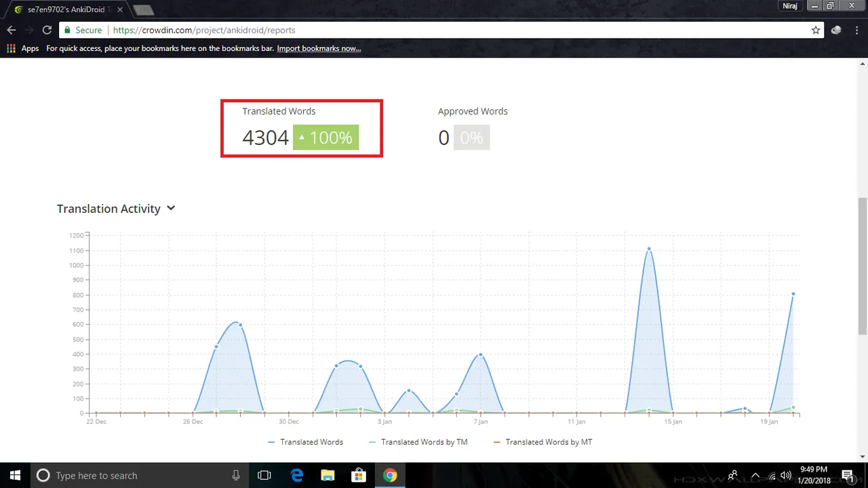Image resolution: width=868 pixels, height=488 pixels.
Task: Focus the address bar URL
Action: pyautogui.click(x=204, y=30)
